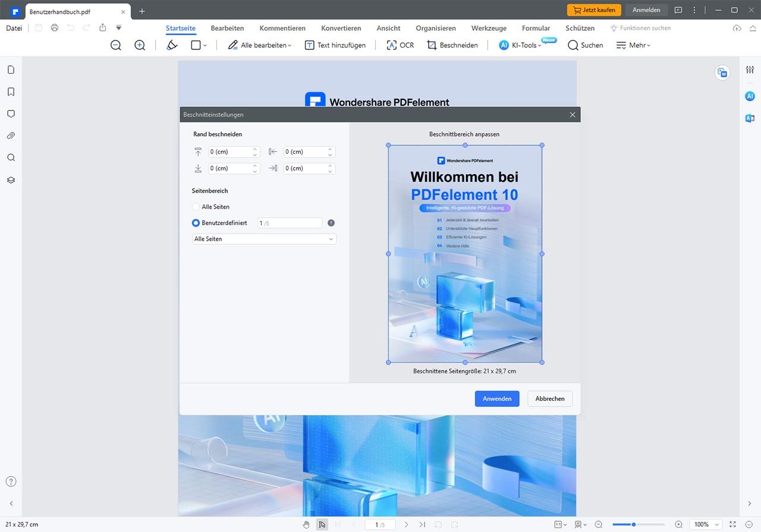Click the zoom out magnifier in toolbar
Image resolution: width=761 pixels, height=532 pixels.
click(116, 45)
